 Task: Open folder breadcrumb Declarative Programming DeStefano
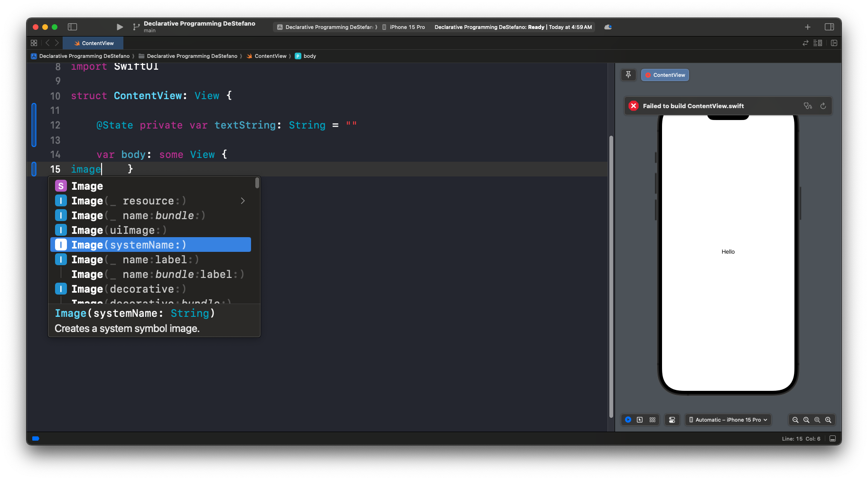[188, 56]
